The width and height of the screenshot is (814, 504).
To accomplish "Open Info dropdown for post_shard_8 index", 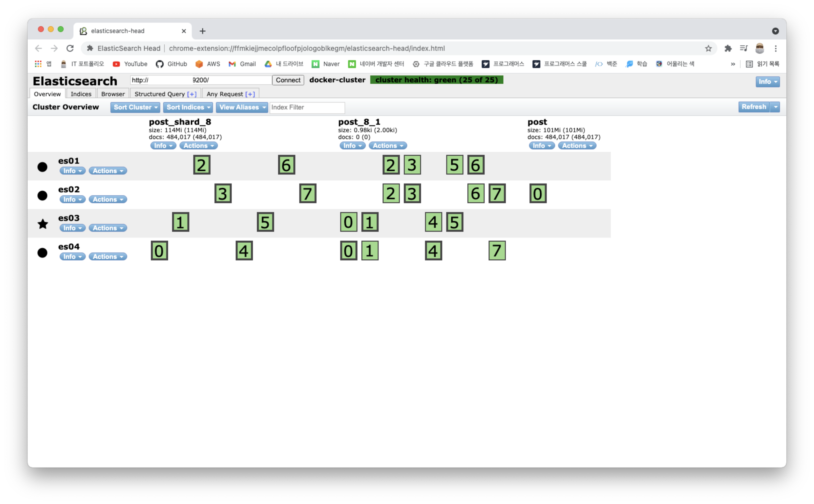I will [x=163, y=146].
